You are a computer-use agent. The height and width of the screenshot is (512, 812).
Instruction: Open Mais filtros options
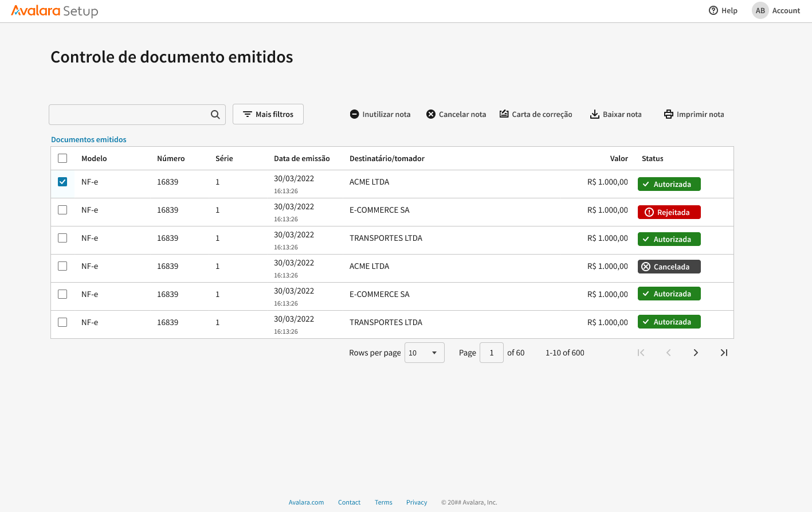268,114
